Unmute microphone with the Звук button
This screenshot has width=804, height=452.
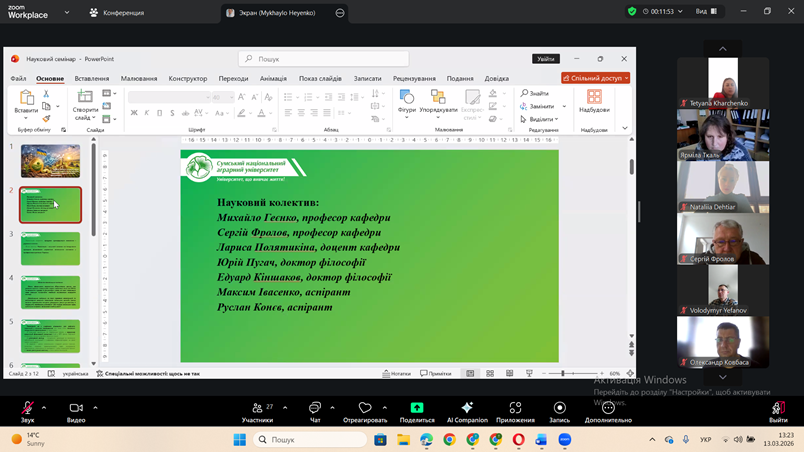click(27, 408)
